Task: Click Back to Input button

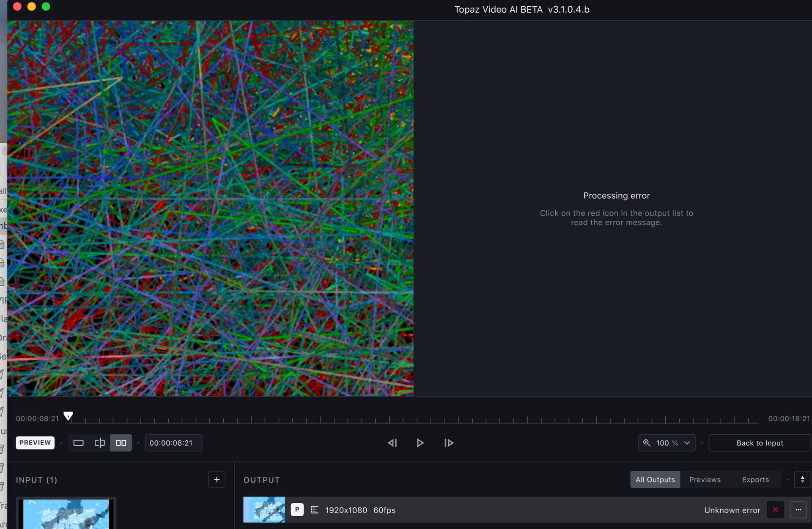Action: click(760, 443)
